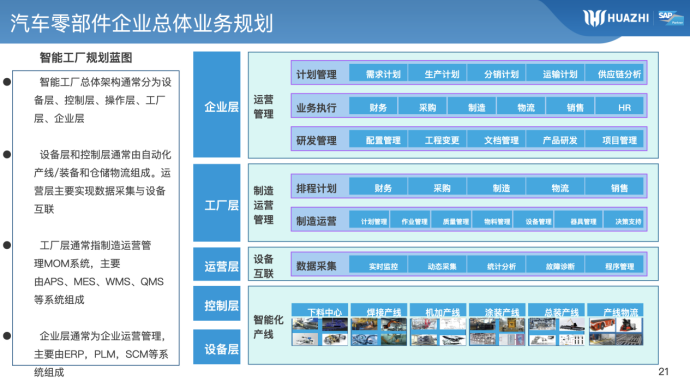The height and width of the screenshot is (387, 691).
Task: Select the 企业层 layer block
Action: pyautogui.click(x=217, y=104)
